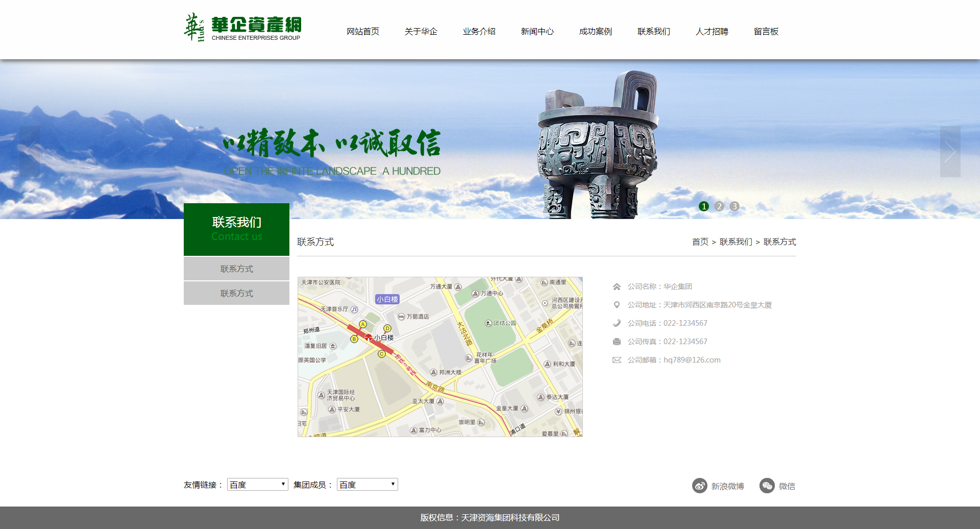
Task: Click the 亚太大厦 marker on the map
Action: point(440,401)
